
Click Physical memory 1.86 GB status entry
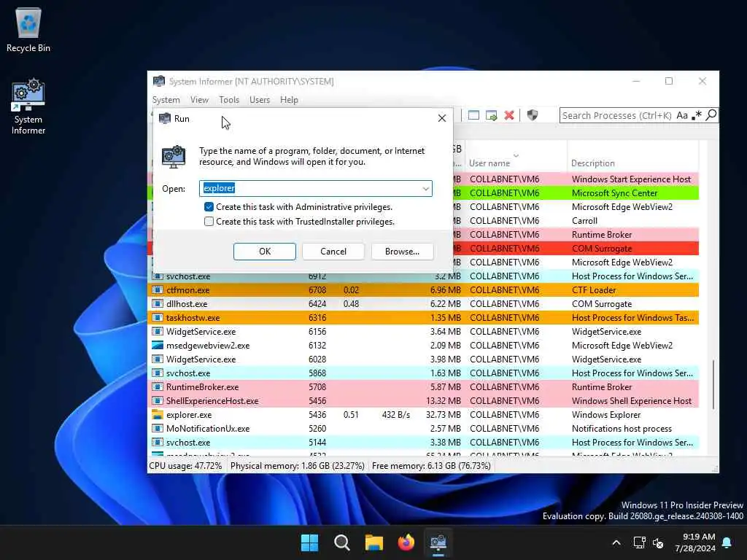(x=298, y=466)
